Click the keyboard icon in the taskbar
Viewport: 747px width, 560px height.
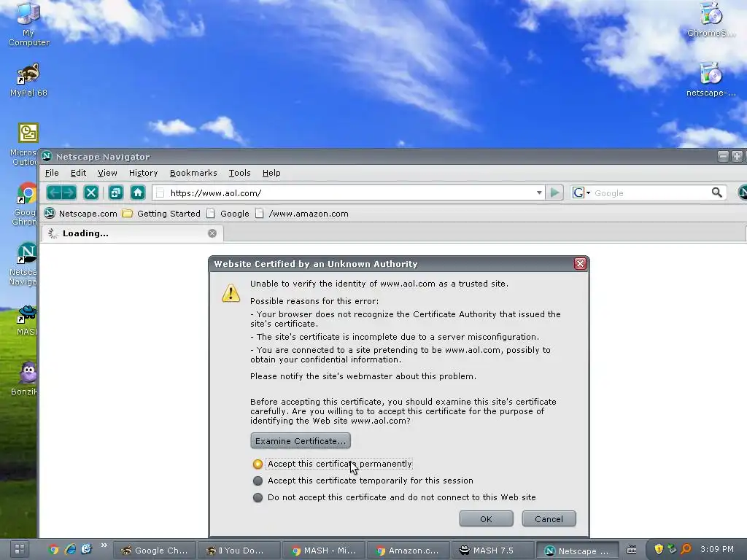pos(631,550)
